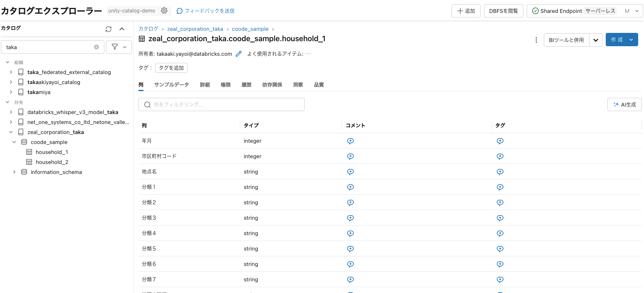Open the カタログ breadcrumb link
Image resolution: width=644 pixels, height=293 pixels.
[148, 29]
